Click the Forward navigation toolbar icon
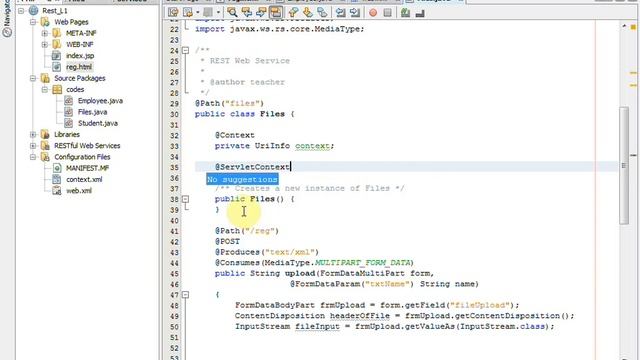This screenshot has height=360, width=640. click(208, 13)
